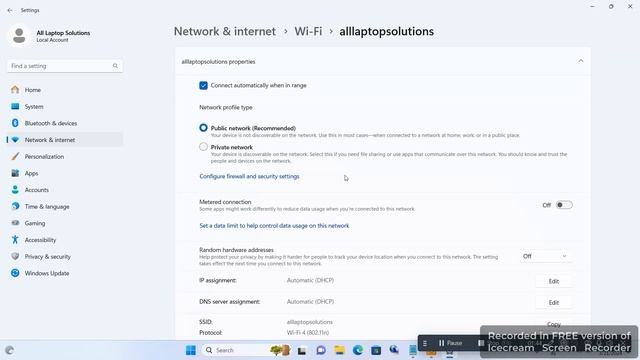Open the Icecream recorder panel menu icon

425,343
